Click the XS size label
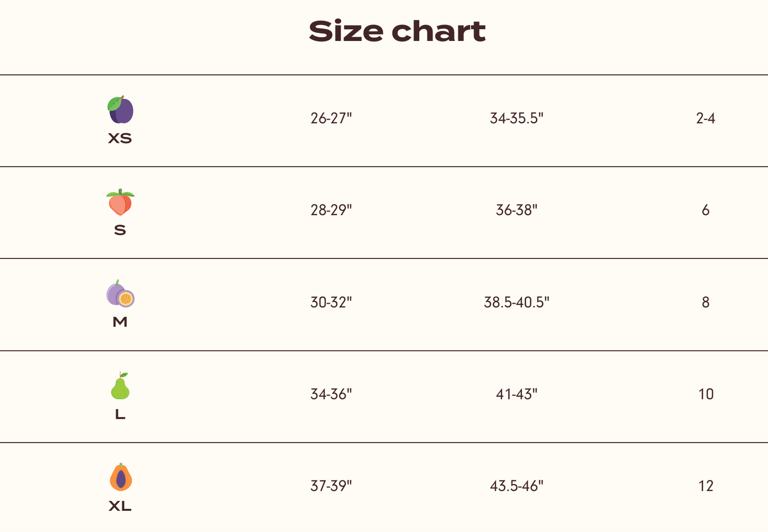768x532 pixels. click(120, 139)
